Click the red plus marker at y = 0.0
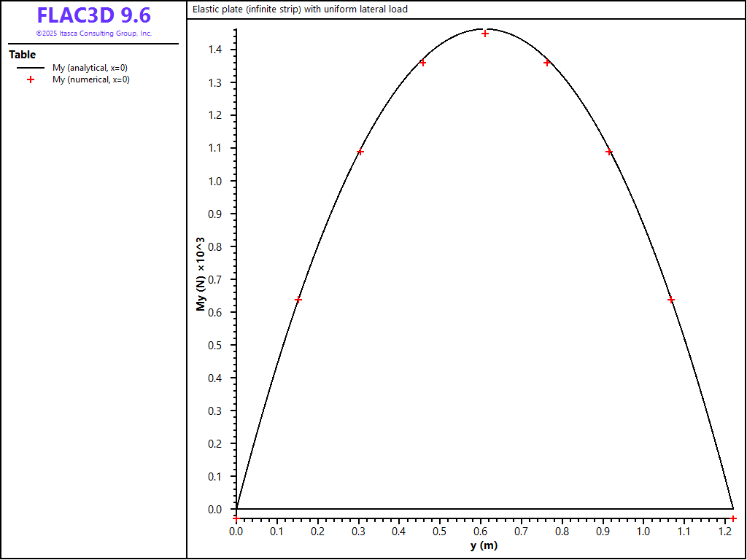Image resolution: width=747 pixels, height=560 pixels. (x=236, y=518)
